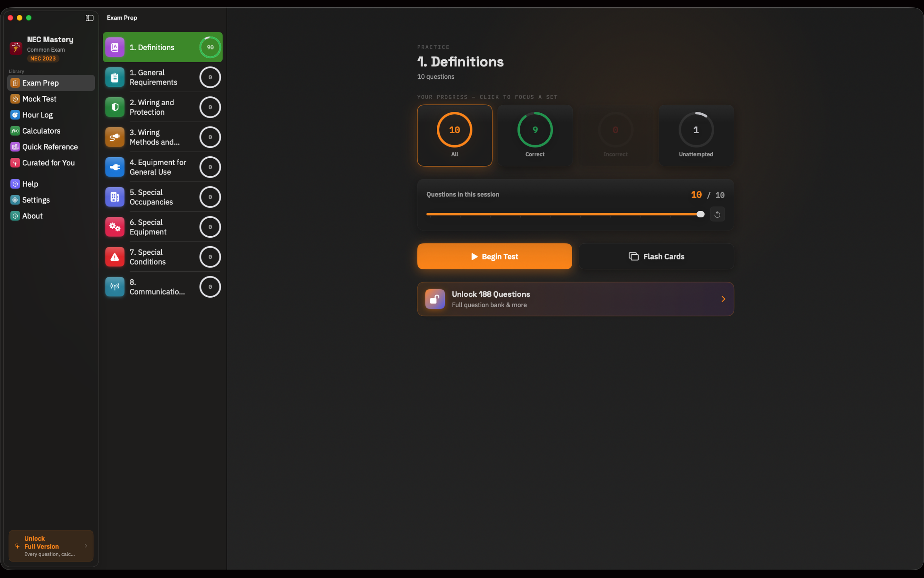The image size is (924, 578).
Task: Open the Help page
Action: [x=51, y=184]
